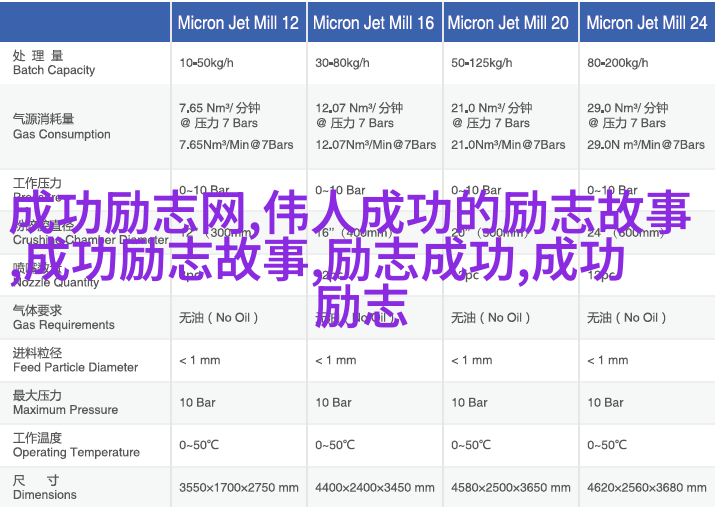
Task: Select the Operating Temperature row label
Action: click(76, 445)
